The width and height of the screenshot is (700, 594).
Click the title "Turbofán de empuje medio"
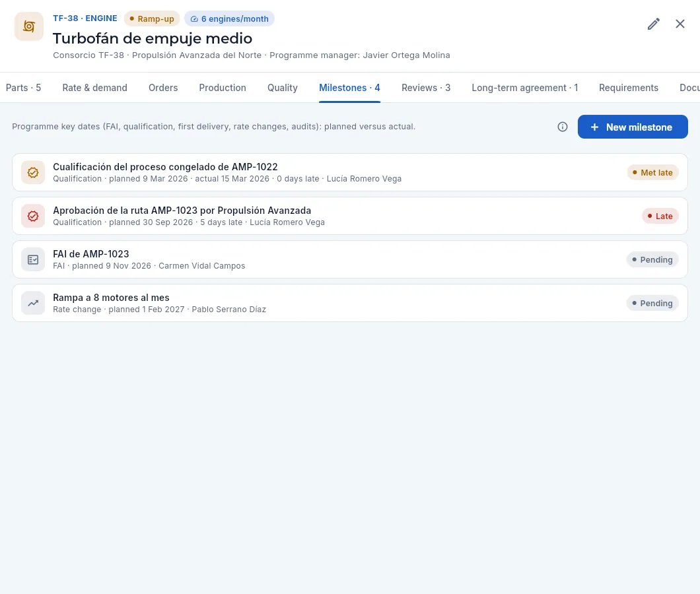153,38
